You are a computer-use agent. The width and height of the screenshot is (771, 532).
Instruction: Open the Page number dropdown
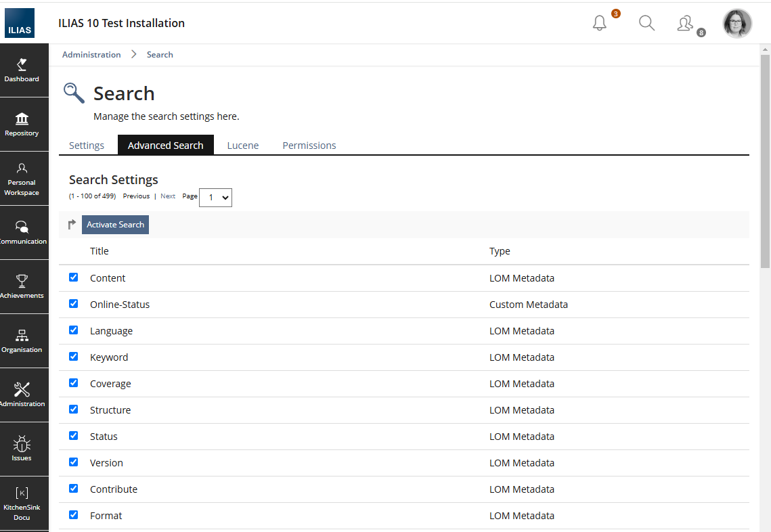coord(215,198)
